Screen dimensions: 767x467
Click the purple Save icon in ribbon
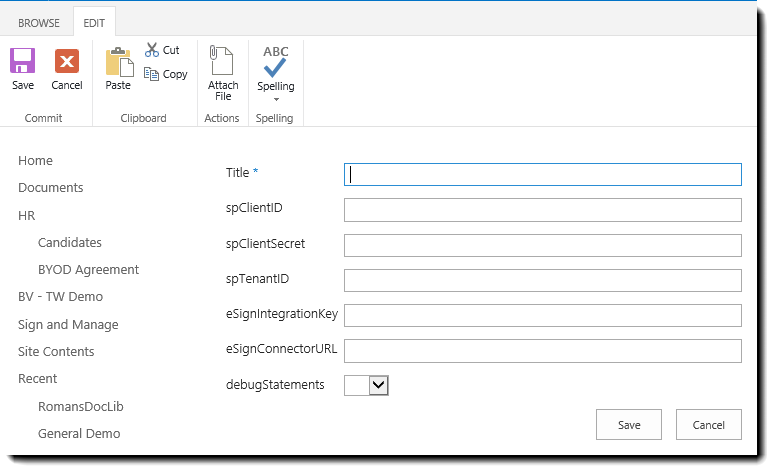22,62
